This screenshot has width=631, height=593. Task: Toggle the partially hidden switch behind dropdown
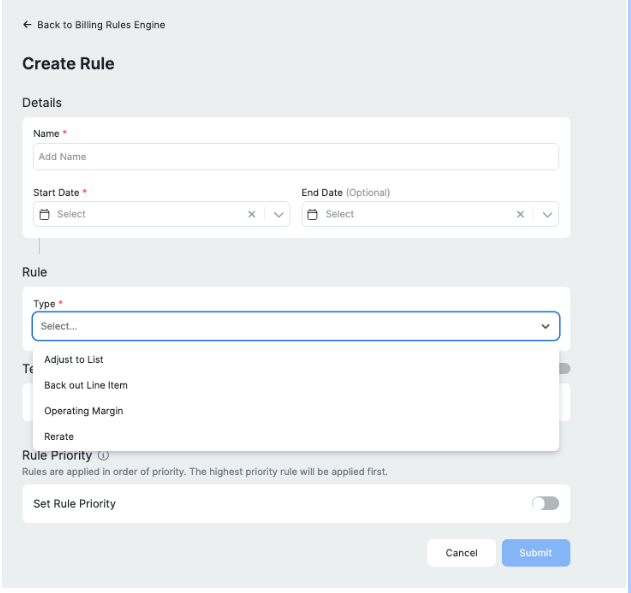coord(564,369)
